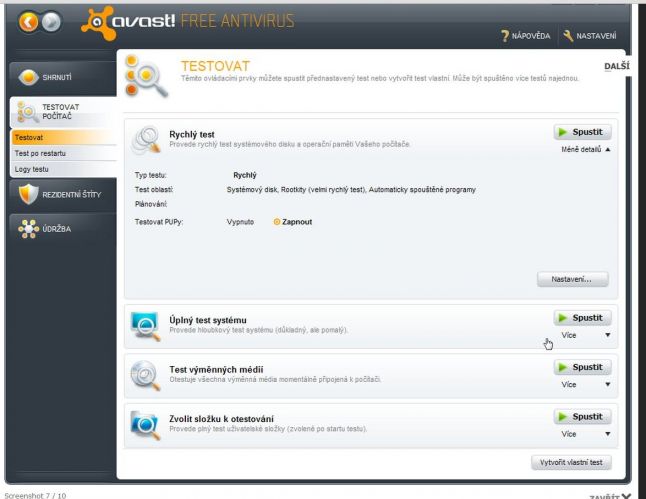Expand Více details for Test výměnných médií
646x499 pixels.
point(585,385)
